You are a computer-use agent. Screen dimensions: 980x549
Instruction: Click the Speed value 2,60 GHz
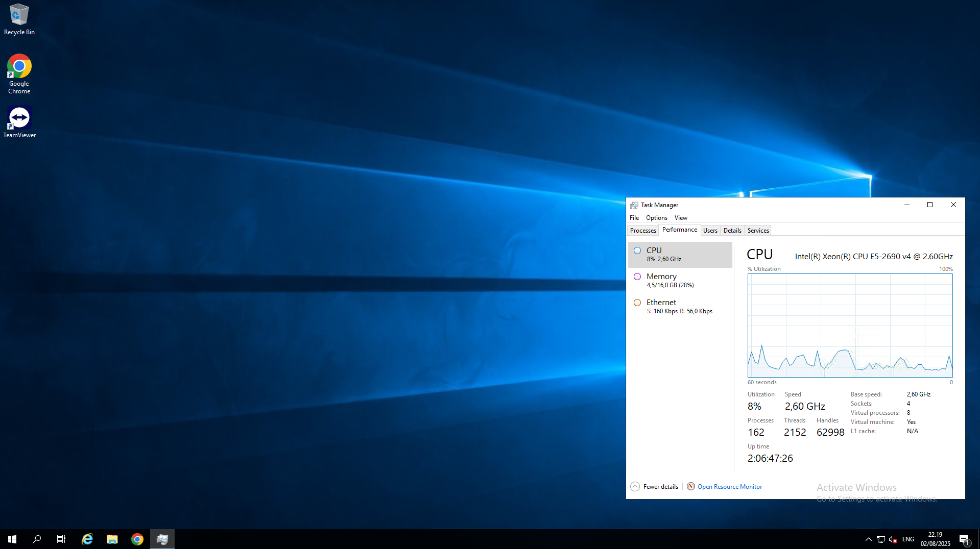[x=805, y=406]
